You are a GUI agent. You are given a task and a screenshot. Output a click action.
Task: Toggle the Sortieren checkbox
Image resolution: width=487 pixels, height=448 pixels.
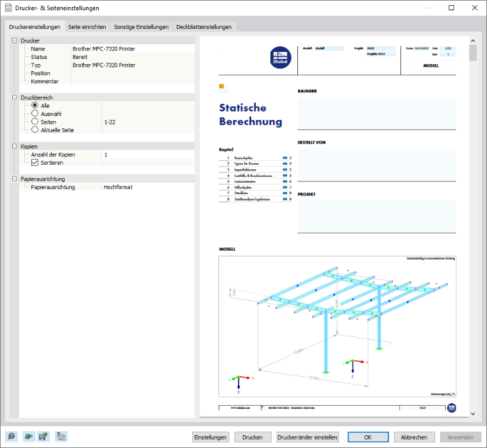(x=35, y=163)
